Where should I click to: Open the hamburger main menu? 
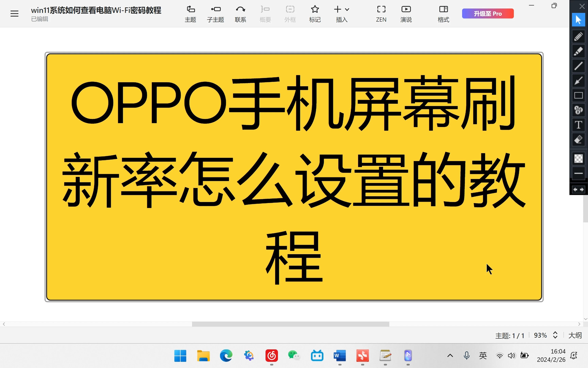point(14,13)
